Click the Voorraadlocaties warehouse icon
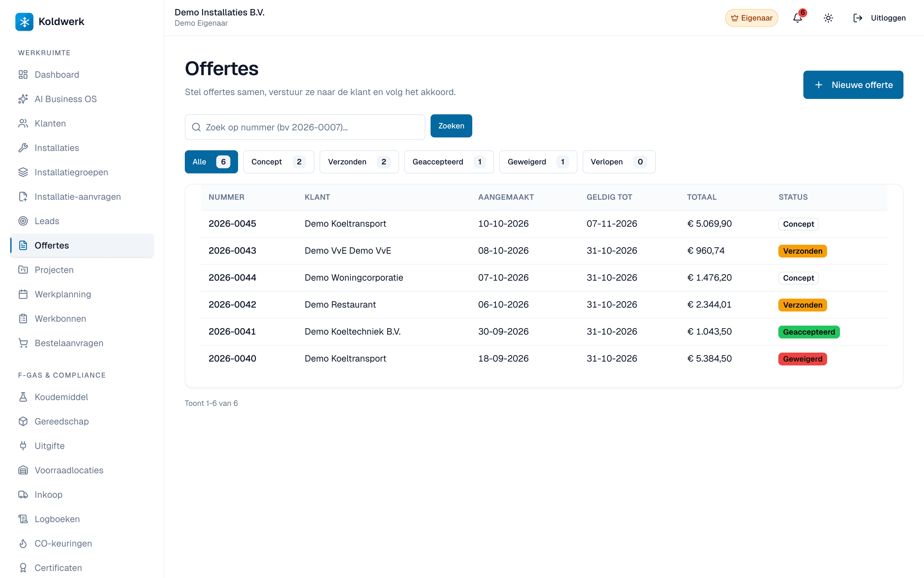 pos(23,470)
